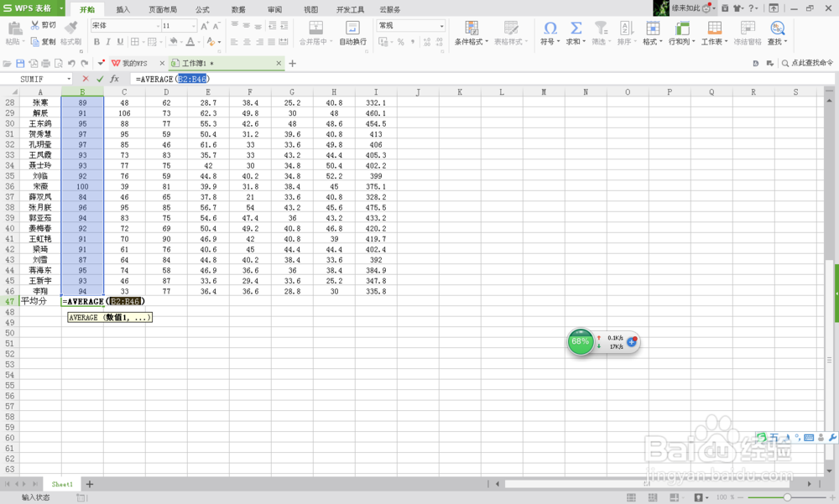Select the Format Painter (格式刷) brush
Screen dimensions: 839x504
point(70,28)
